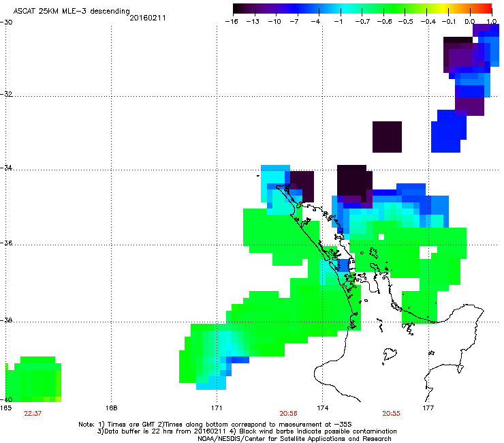The image size is (504, 443).
Task: Click the 0.0 color bar tick label
Action: point(470,22)
